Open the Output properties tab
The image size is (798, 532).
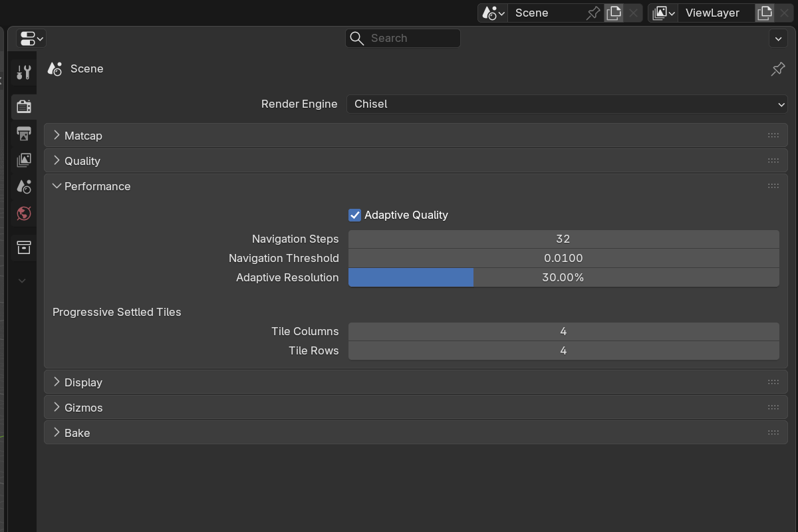[24, 134]
